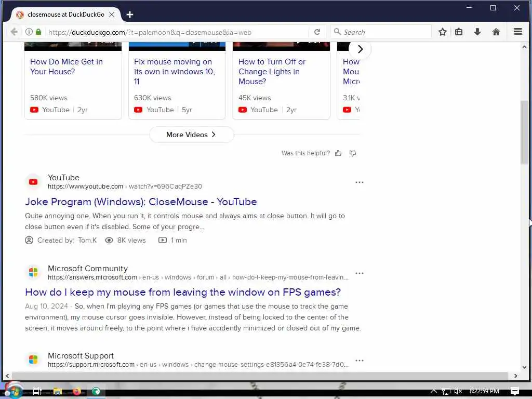Image resolution: width=532 pixels, height=399 pixels.
Task: Give a thumbs up for helpful
Action: click(338, 153)
